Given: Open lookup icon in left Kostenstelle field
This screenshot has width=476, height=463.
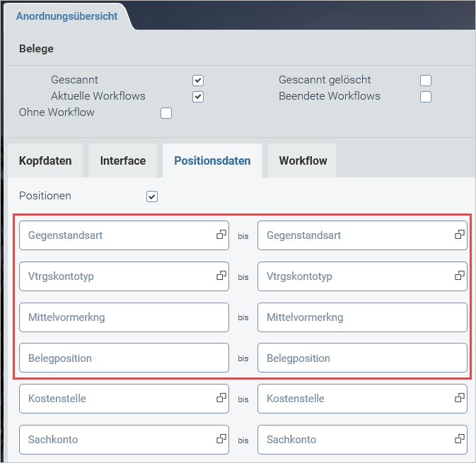Looking at the screenshot, I should (221, 398).
